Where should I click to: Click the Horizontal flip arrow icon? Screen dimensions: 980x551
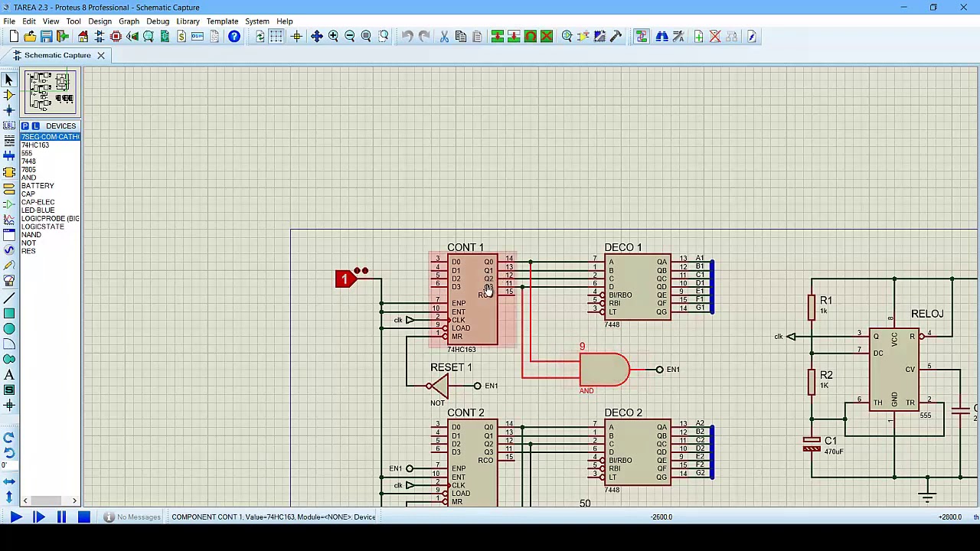(x=9, y=481)
